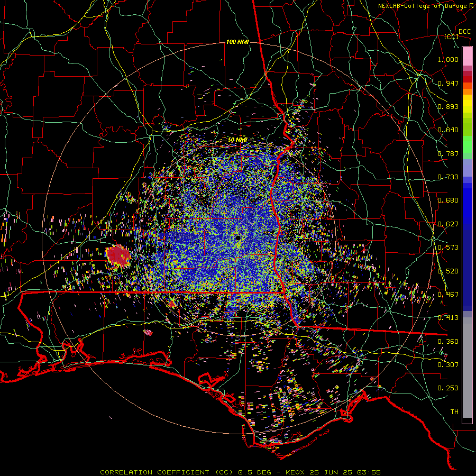Viewport: 476px width, 476px height.
Task: Select the 0.680 legend value
Action: (x=448, y=200)
